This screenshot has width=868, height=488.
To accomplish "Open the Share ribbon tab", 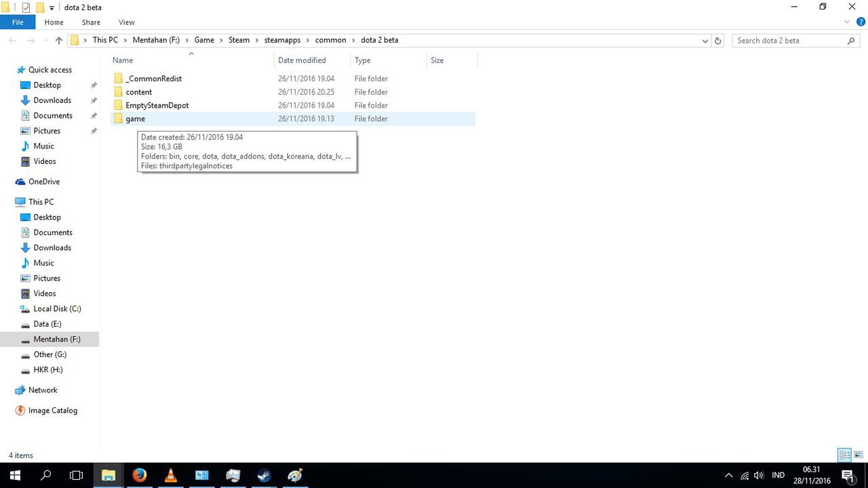I will tap(91, 22).
